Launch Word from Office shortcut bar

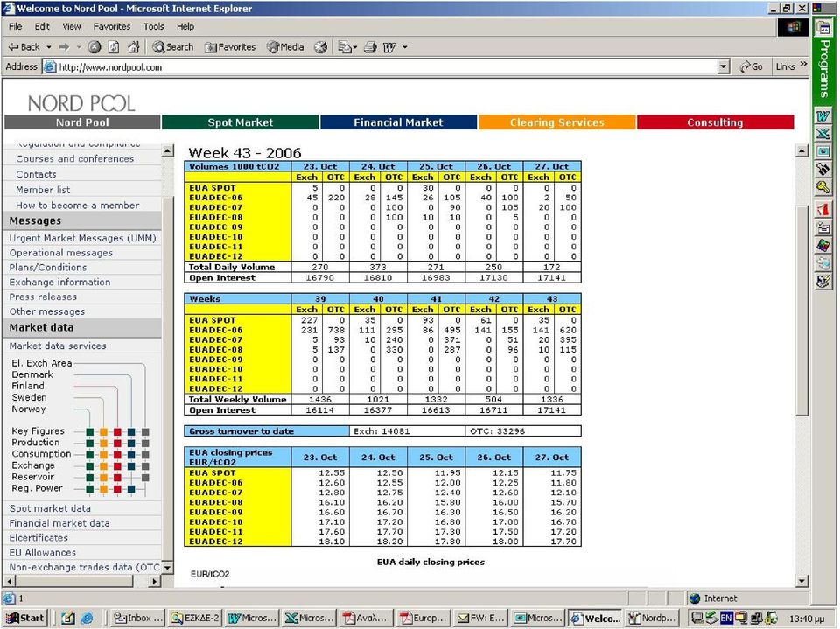(x=822, y=115)
